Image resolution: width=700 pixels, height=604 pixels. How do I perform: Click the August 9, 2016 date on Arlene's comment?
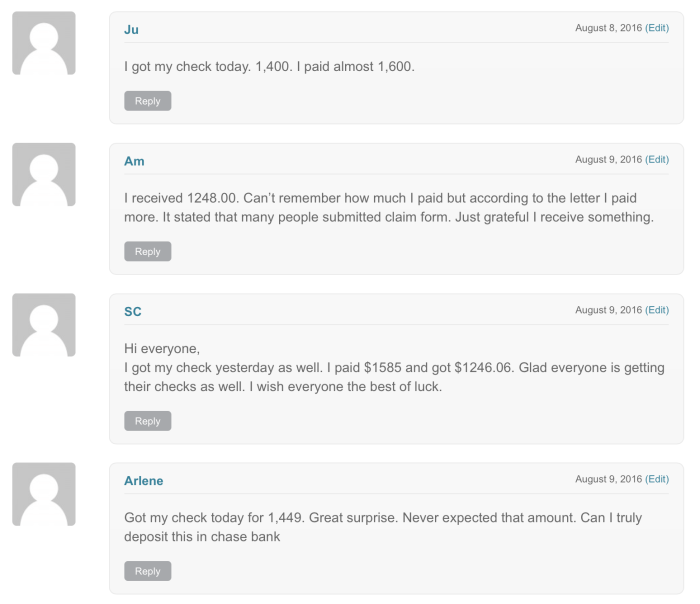tap(608, 479)
